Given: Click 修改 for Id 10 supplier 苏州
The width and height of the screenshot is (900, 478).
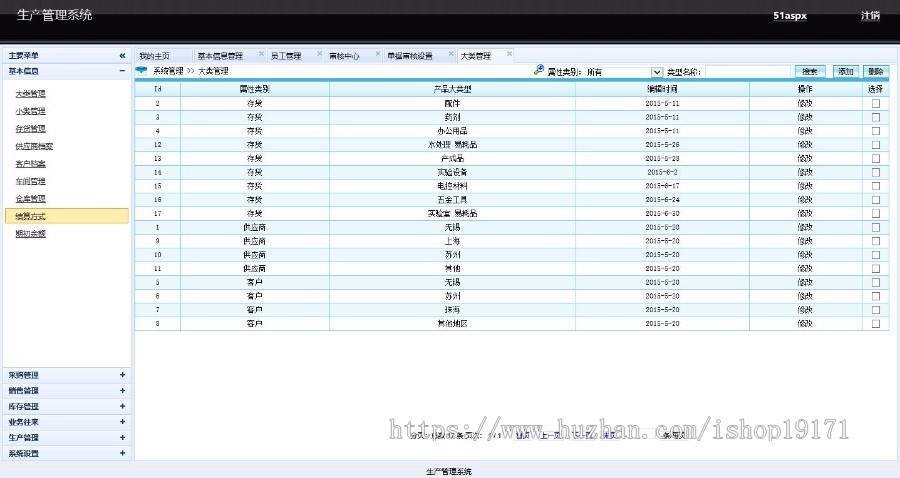Looking at the screenshot, I should (x=805, y=255).
